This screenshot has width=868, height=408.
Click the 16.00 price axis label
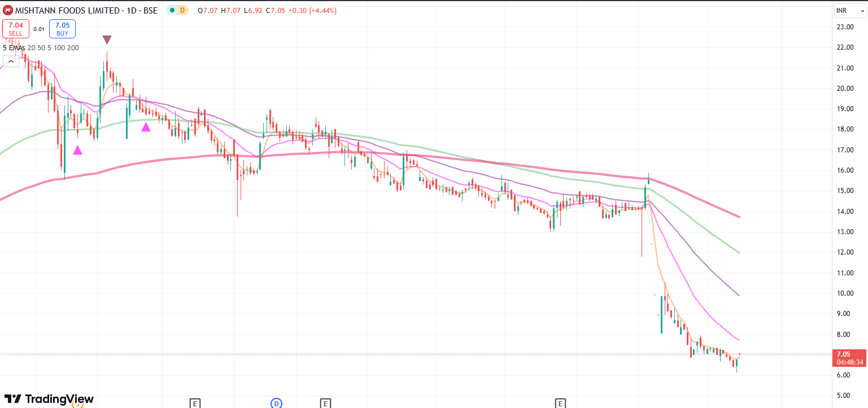[845, 170]
